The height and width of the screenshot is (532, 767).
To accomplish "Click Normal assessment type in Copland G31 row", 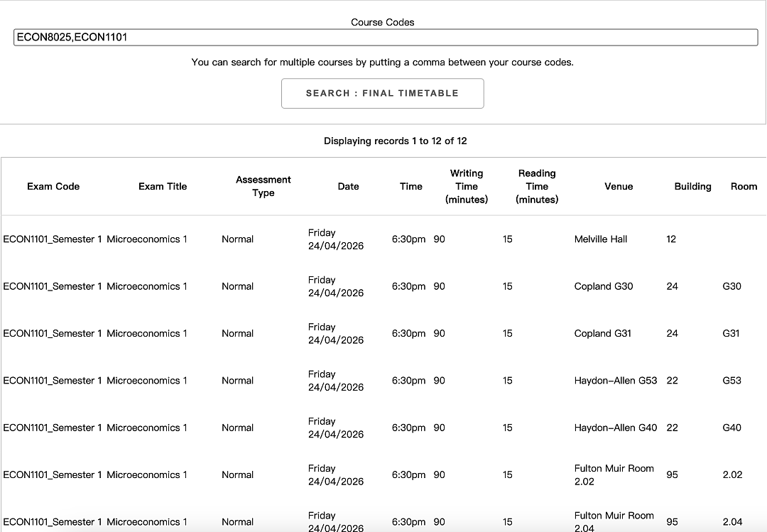I will (237, 333).
